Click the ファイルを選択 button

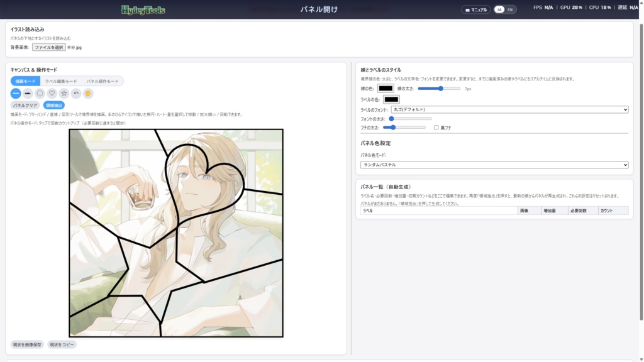coord(49,48)
